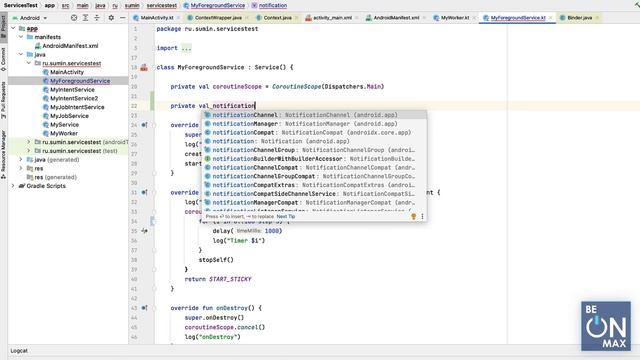Collapse the app module node
Screen dimensions: 640x360
tap(13, 28)
